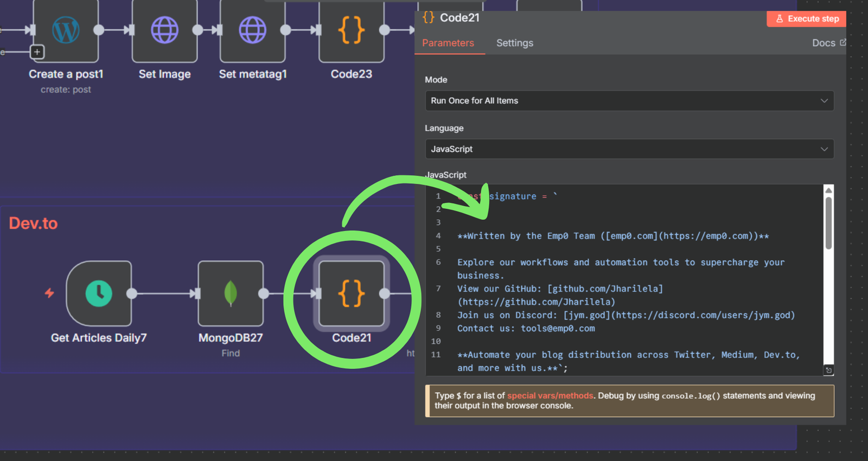Screen dimensions: 868x461
Task: Click the expand editor icon at bottom-right of code
Action: tap(828, 370)
